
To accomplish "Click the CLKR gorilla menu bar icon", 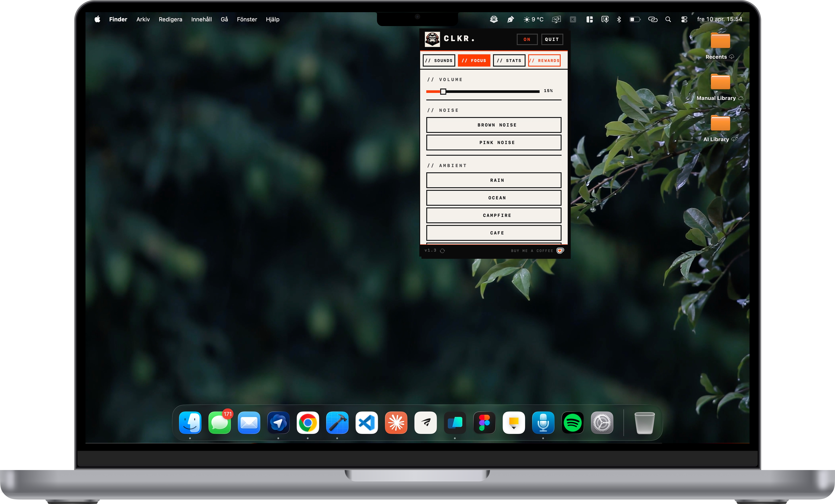I will pyautogui.click(x=494, y=19).
